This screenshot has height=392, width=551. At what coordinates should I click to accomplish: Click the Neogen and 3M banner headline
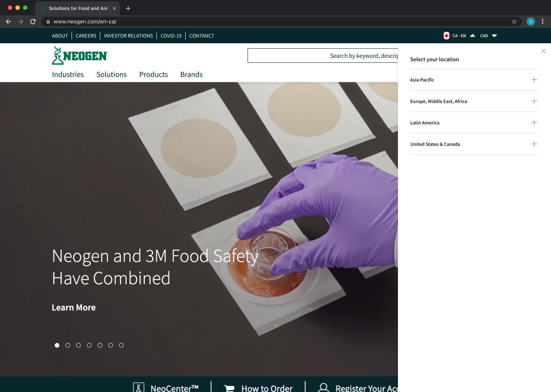(x=155, y=267)
